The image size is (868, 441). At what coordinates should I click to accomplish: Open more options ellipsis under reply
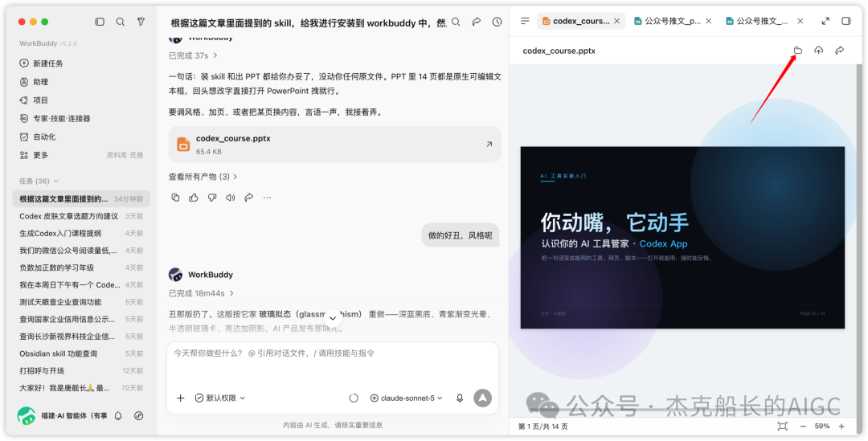pyautogui.click(x=268, y=198)
